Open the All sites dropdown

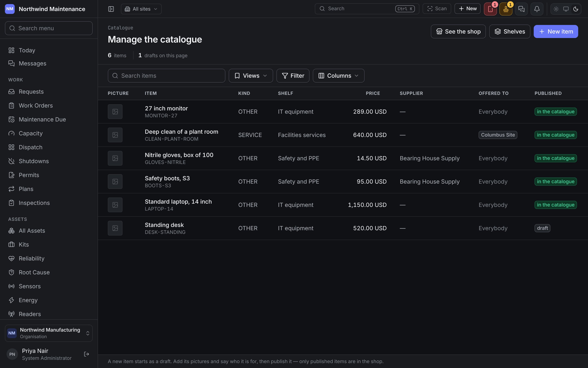pos(141,9)
